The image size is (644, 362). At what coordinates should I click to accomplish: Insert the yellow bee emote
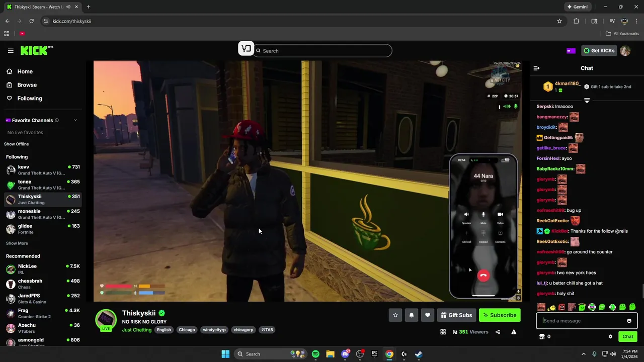551,307
